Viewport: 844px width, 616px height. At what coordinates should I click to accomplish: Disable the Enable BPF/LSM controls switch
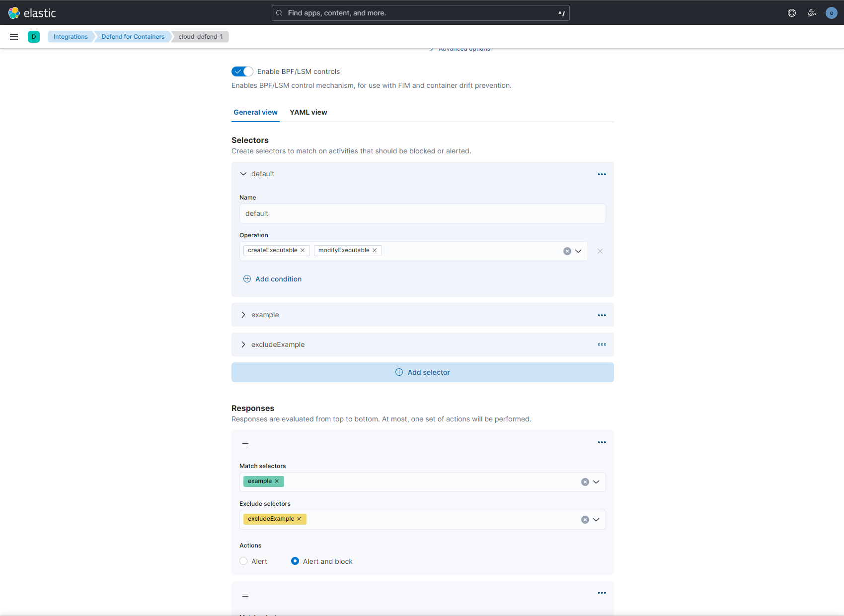pyautogui.click(x=242, y=71)
